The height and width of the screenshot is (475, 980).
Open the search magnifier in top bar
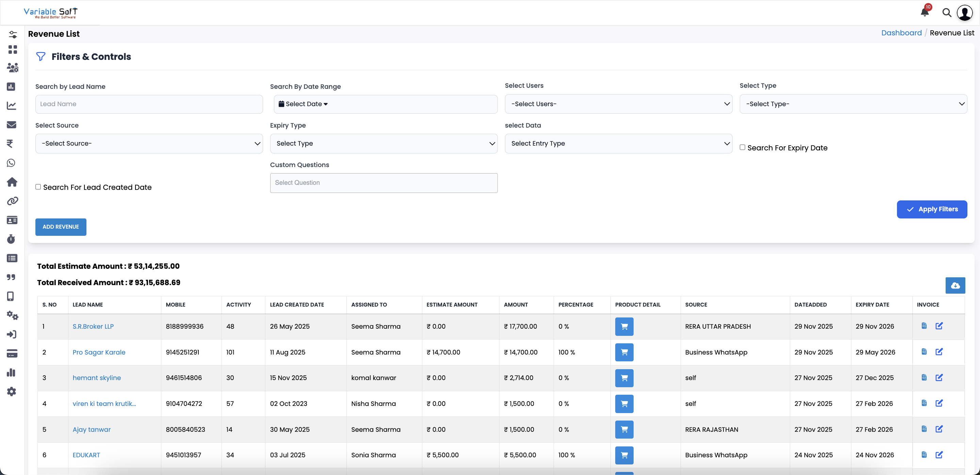tap(947, 13)
